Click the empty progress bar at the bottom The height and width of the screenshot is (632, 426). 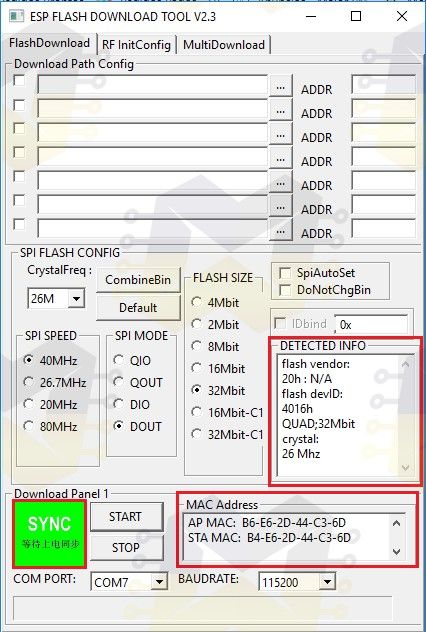pyautogui.click(x=203, y=609)
